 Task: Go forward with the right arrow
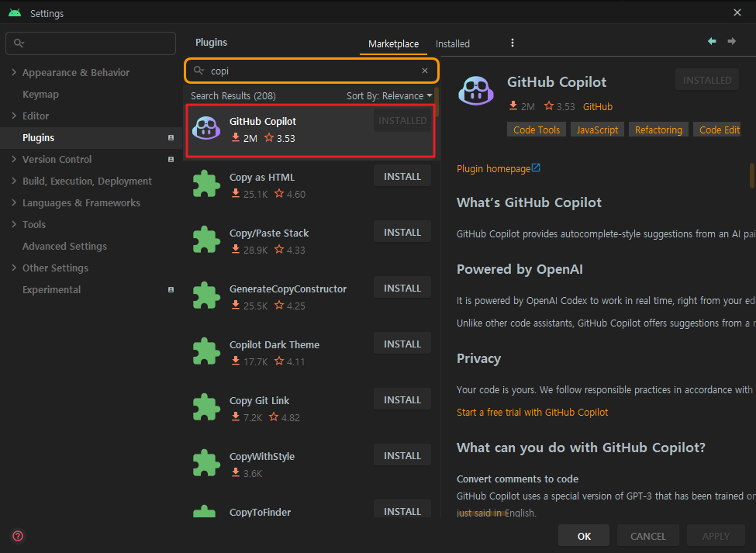pyautogui.click(x=731, y=41)
